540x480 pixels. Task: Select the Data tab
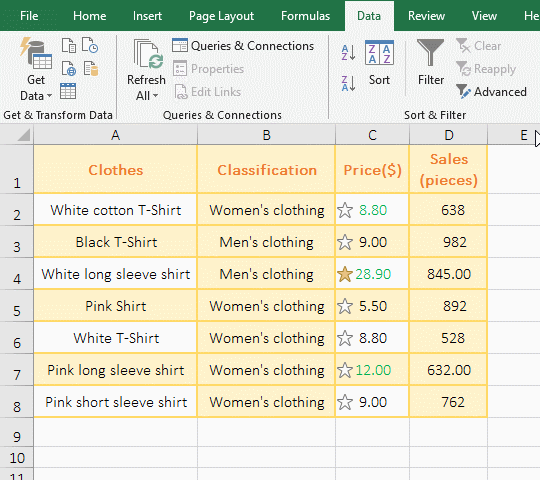click(369, 16)
